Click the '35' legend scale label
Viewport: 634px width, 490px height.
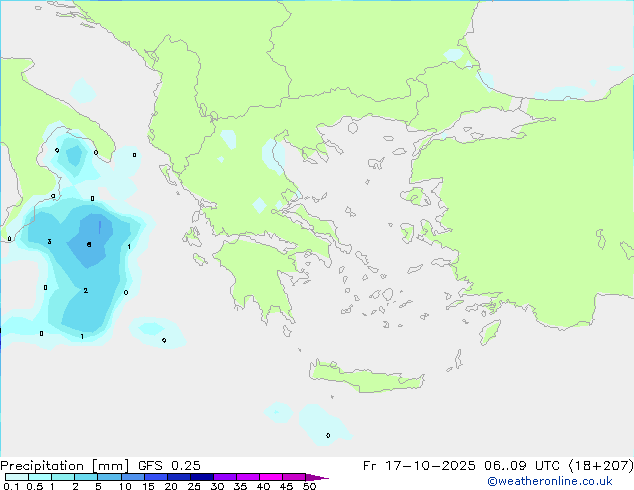[240, 486]
